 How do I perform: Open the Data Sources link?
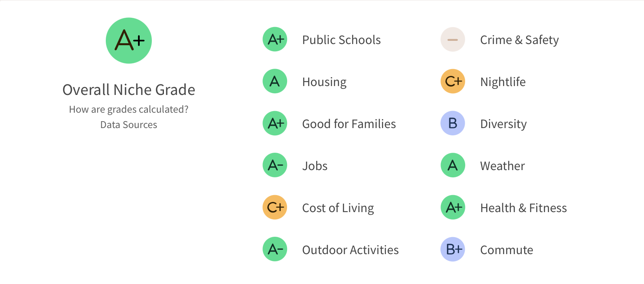click(x=129, y=125)
